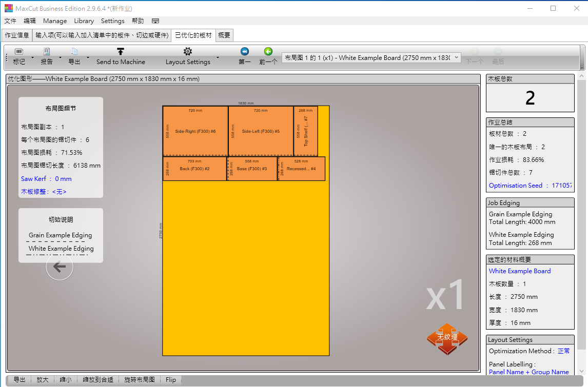Expand the dropdown arrow beside Layout Settings
This screenshot has width=588, height=387.
218,57
